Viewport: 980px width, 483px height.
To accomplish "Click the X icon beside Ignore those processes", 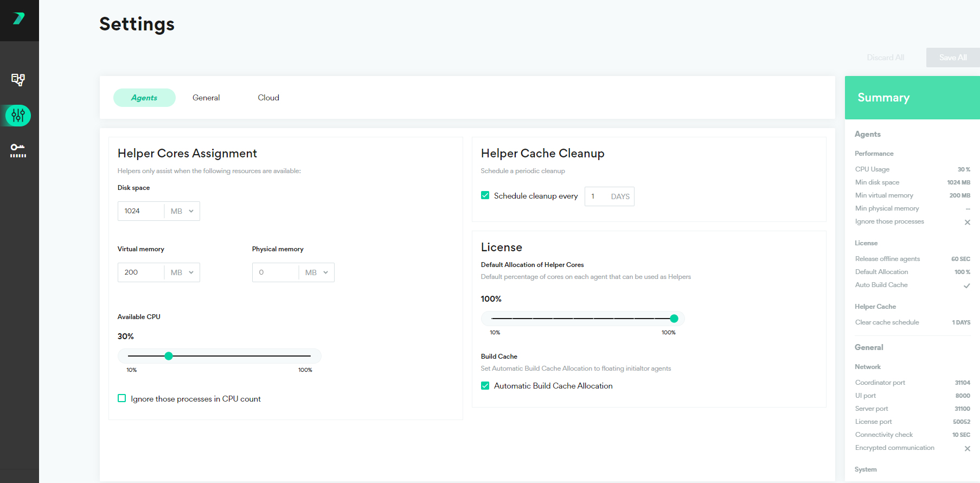I will coord(967,222).
